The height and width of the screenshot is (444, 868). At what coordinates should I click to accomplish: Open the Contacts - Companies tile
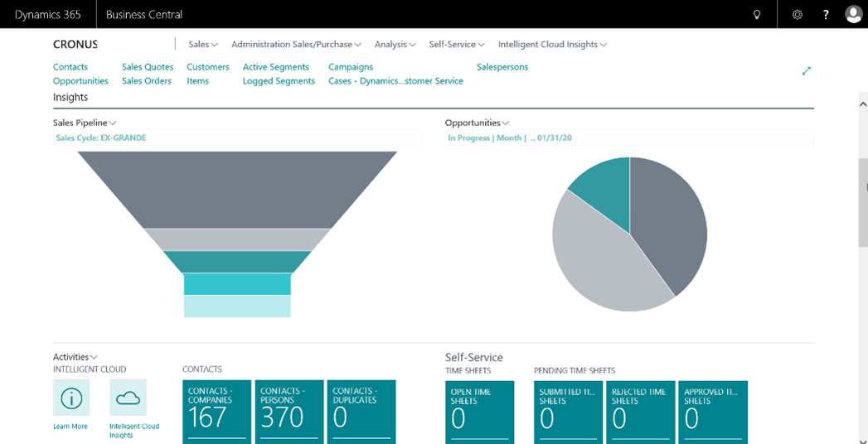point(216,412)
